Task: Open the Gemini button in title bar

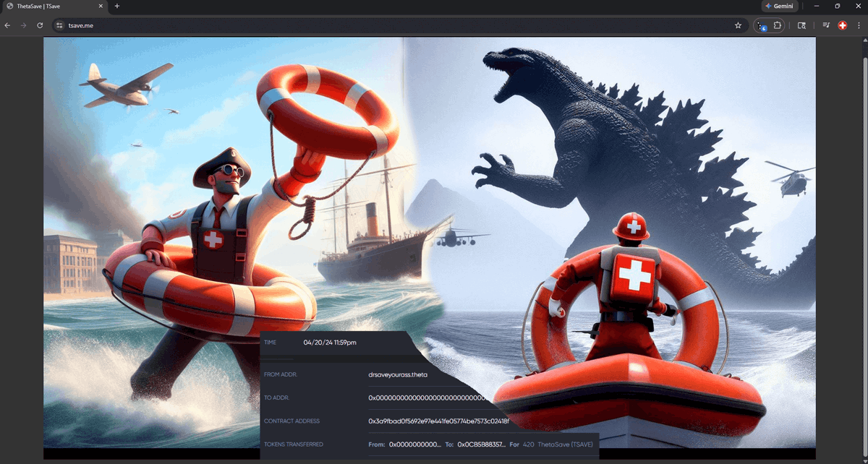Action: [780, 6]
